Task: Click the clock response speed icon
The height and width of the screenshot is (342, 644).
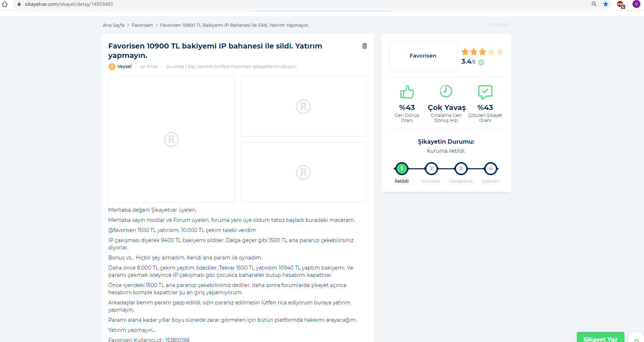Action: (x=446, y=91)
